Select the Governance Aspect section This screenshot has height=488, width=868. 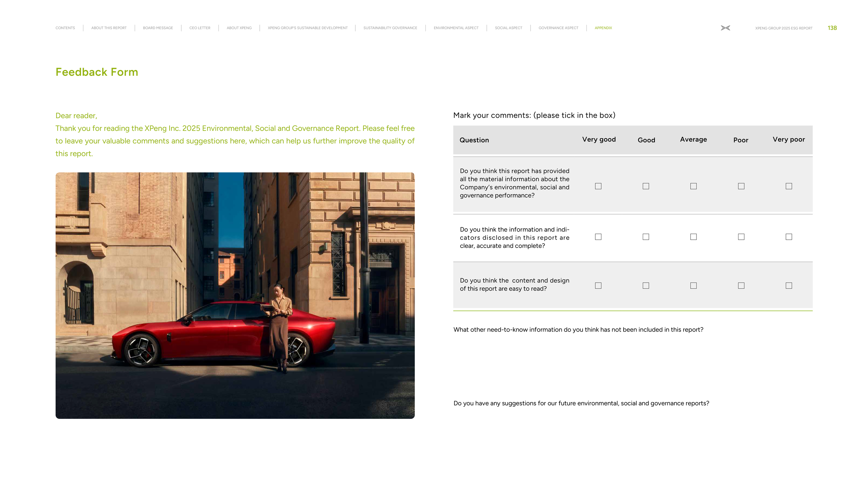click(x=558, y=28)
